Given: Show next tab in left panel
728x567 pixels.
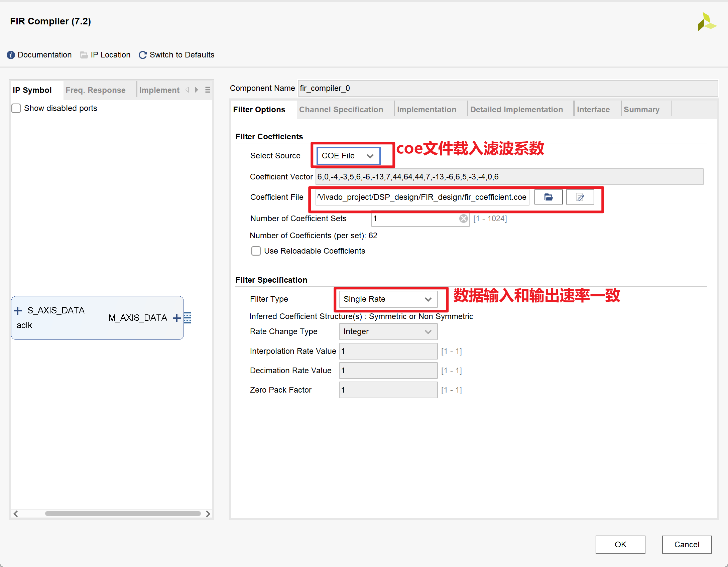Looking at the screenshot, I should (x=197, y=90).
